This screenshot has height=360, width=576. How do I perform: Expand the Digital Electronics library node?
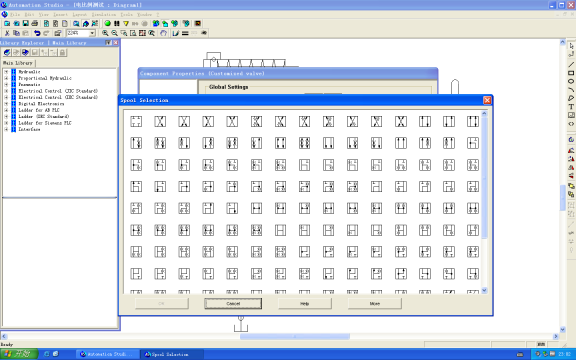pos(6,104)
